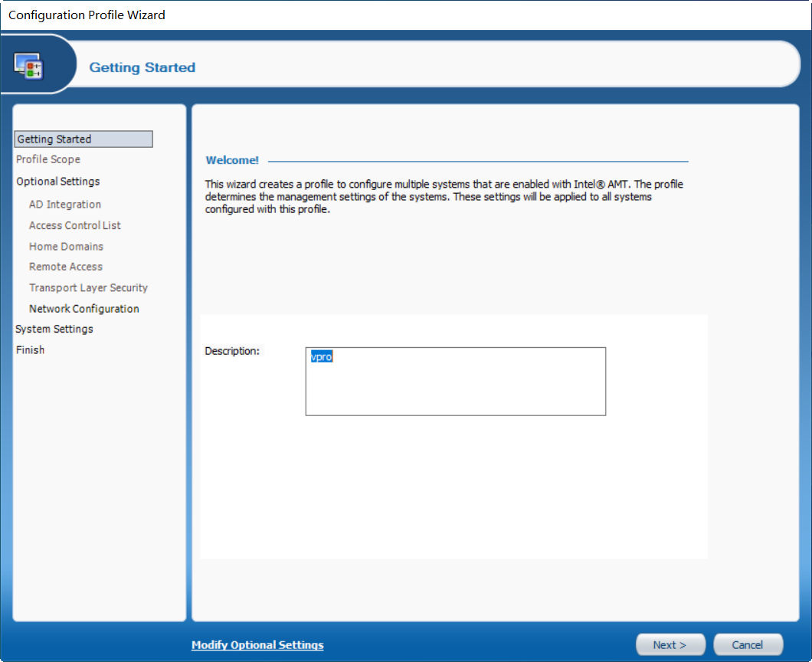This screenshot has height=662, width=812.
Task: Click the Next button
Action: [x=670, y=645]
